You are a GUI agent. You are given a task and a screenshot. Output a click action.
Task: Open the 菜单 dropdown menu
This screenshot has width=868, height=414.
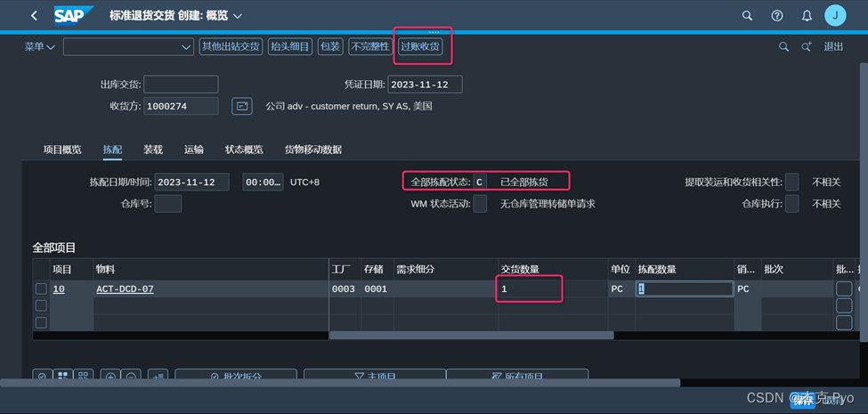40,47
